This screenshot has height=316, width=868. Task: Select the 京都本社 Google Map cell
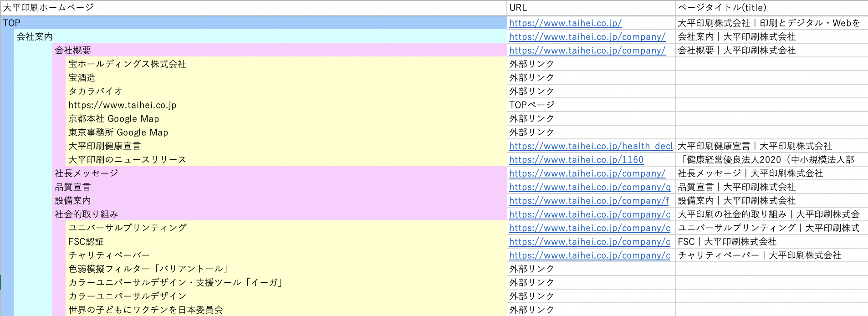point(286,118)
